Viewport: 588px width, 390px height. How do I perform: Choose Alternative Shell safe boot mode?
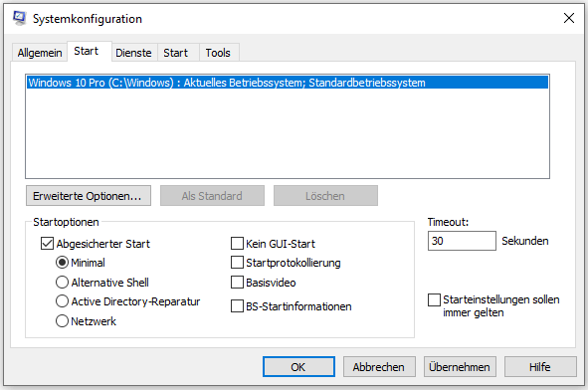[62, 282]
